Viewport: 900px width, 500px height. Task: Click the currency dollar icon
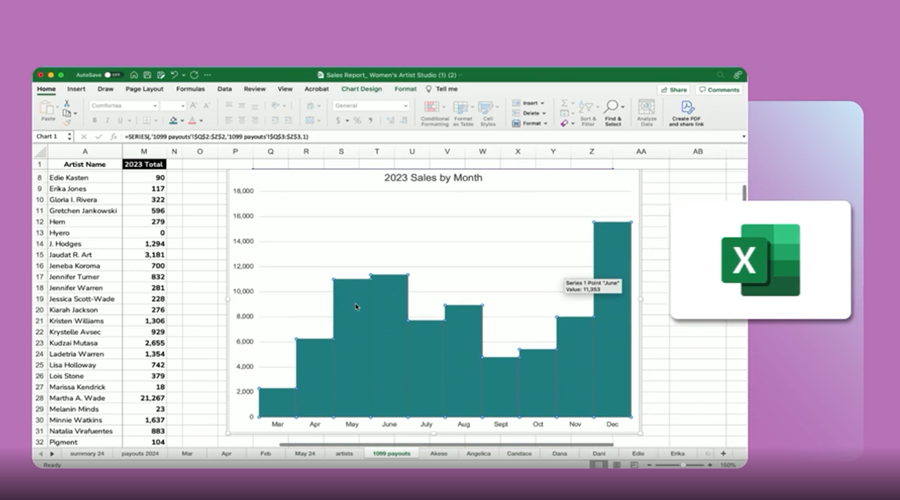pyautogui.click(x=338, y=121)
